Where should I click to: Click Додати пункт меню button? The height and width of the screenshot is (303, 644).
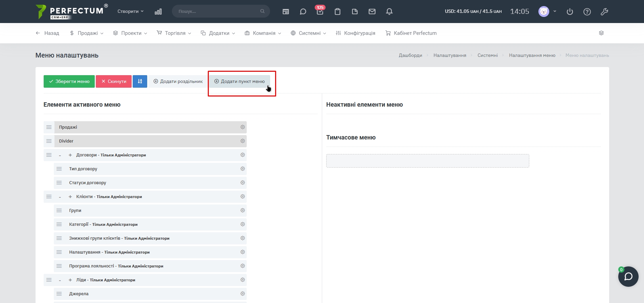pyautogui.click(x=240, y=81)
